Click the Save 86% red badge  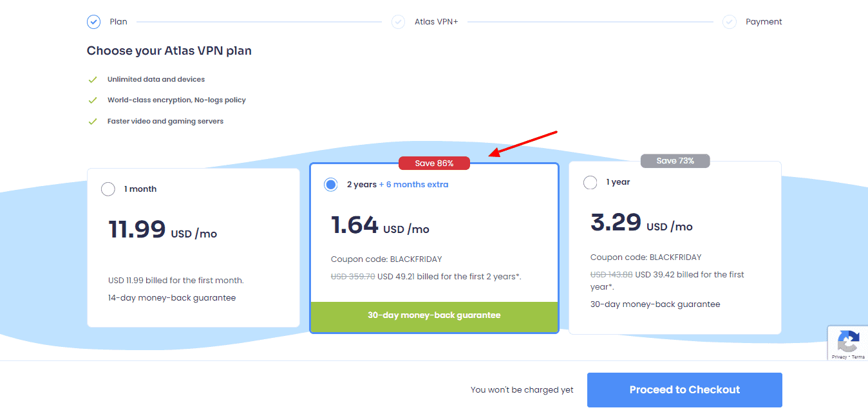point(434,163)
